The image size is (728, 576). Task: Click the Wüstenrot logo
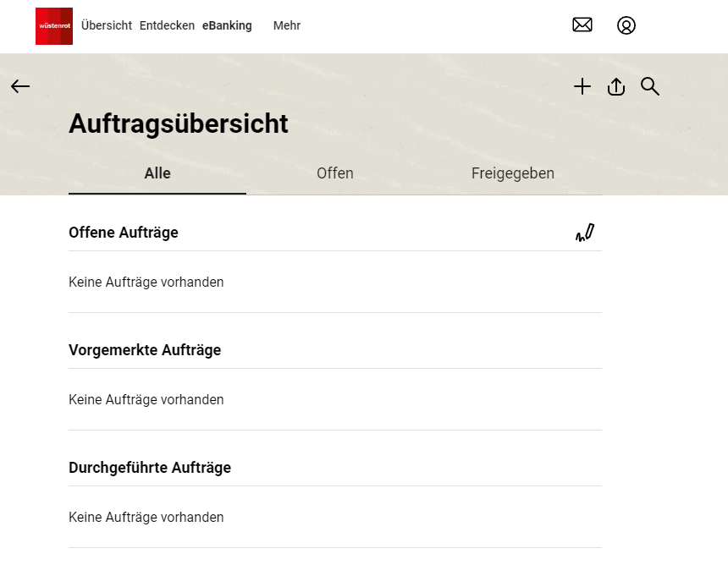click(x=54, y=26)
